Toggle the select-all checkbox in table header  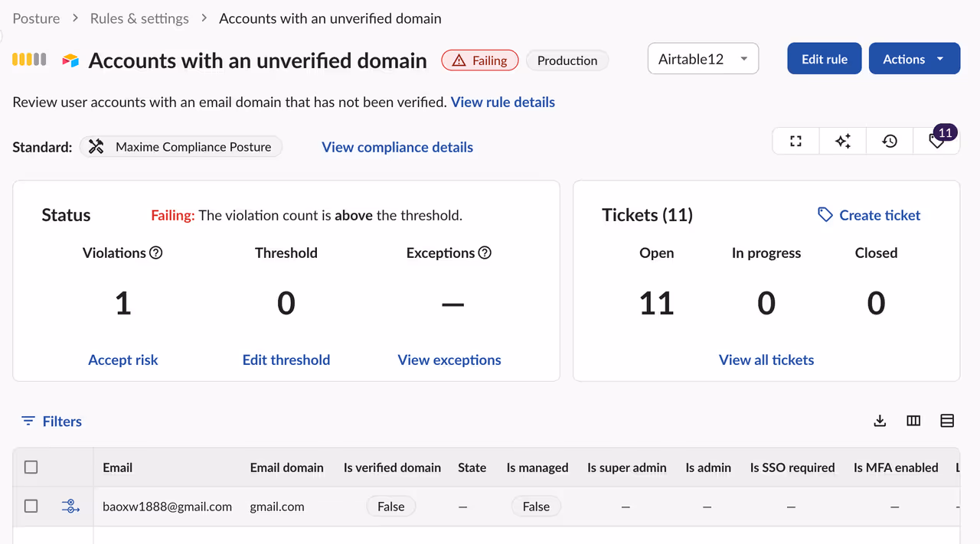tap(31, 467)
